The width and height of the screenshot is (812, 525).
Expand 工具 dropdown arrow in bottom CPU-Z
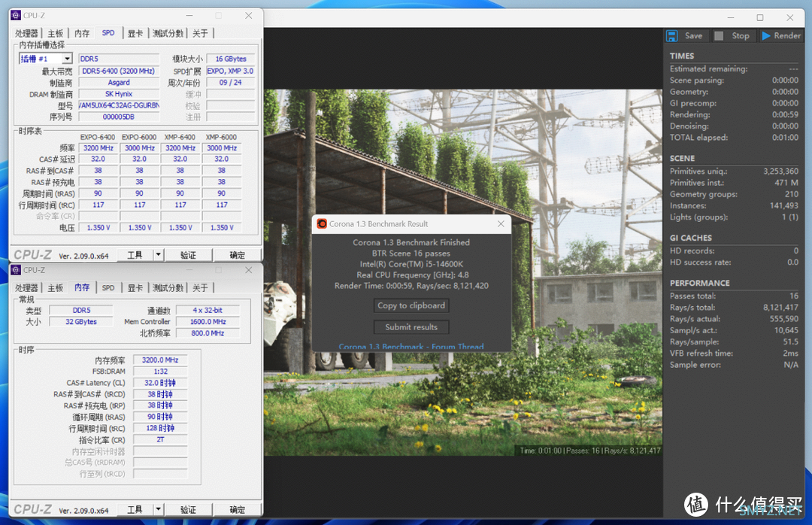pyautogui.click(x=159, y=509)
